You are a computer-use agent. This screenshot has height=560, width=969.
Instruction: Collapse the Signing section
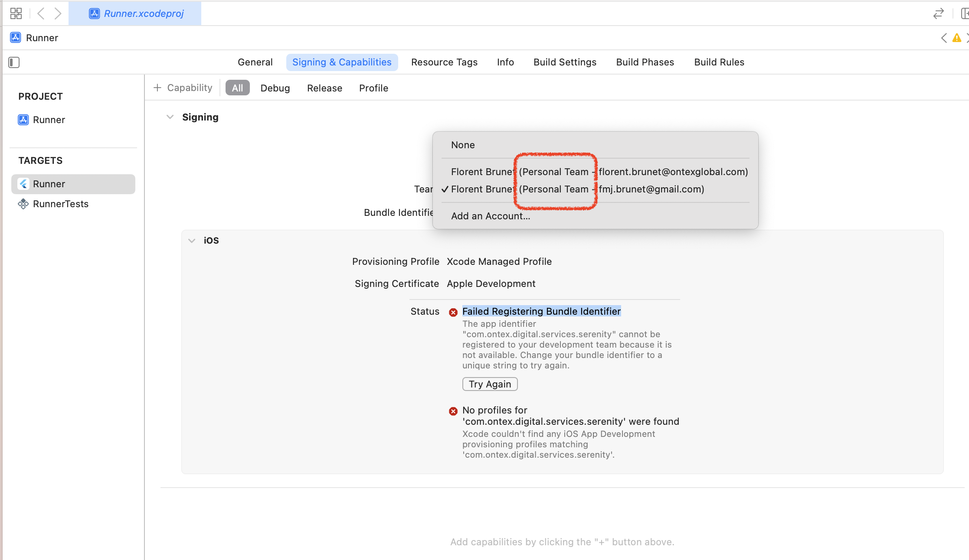click(170, 117)
